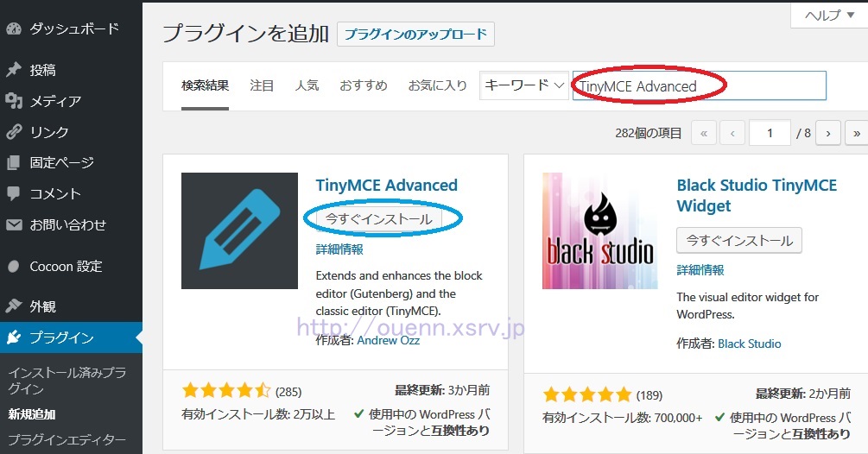The height and width of the screenshot is (454, 868).
Task: Open the TinyMCE Advanced plugin title link
Action: click(x=386, y=186)
